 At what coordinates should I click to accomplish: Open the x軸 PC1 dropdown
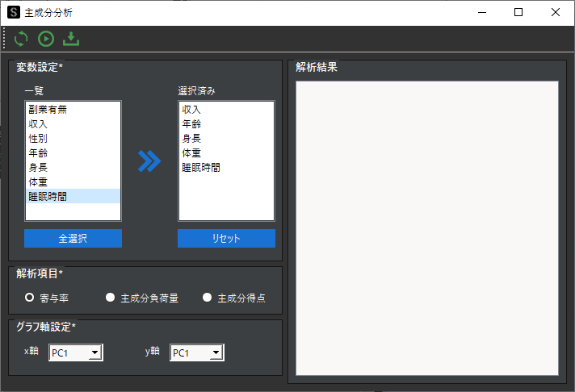tap(76, 352)
